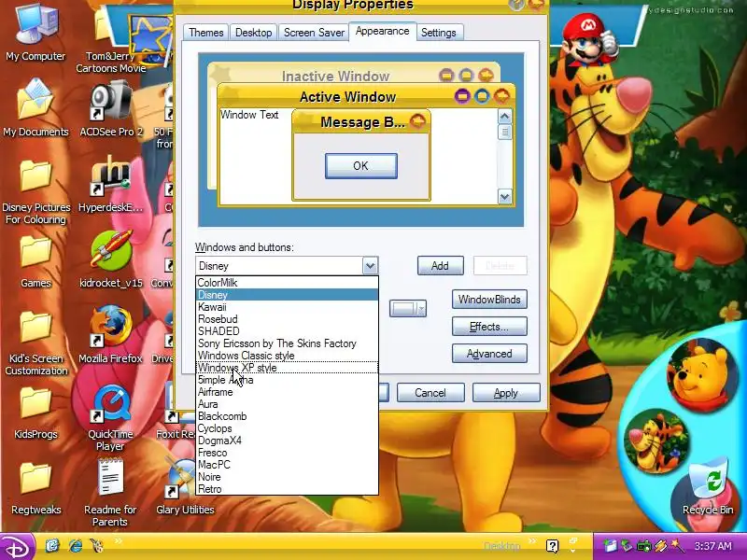Open Readme for Parents document
747x560 pixels.
click(x=110, y=493)
